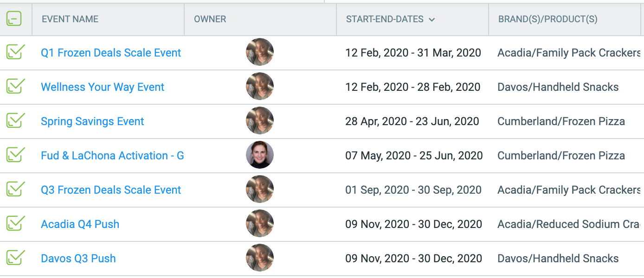644x278 pixels.
Task: Open the Spring Savings Event link
Action: coord(92,121)
